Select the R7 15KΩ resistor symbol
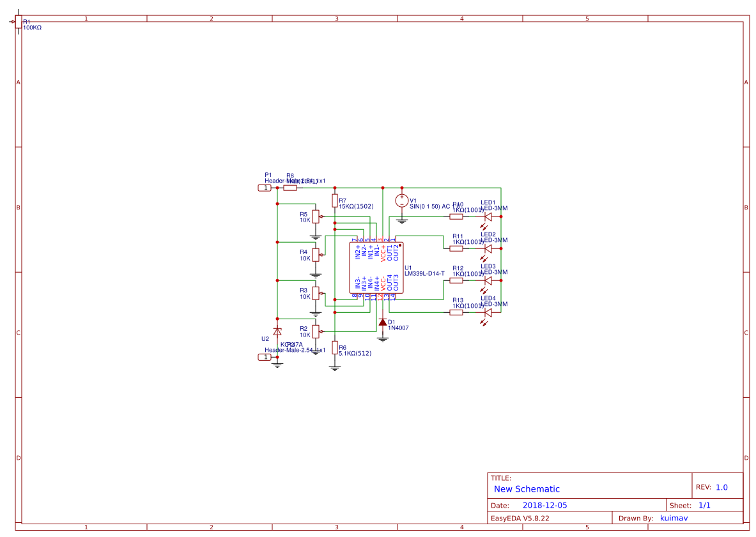This screenshot has width=756, height=537. [x=334, y=201]
